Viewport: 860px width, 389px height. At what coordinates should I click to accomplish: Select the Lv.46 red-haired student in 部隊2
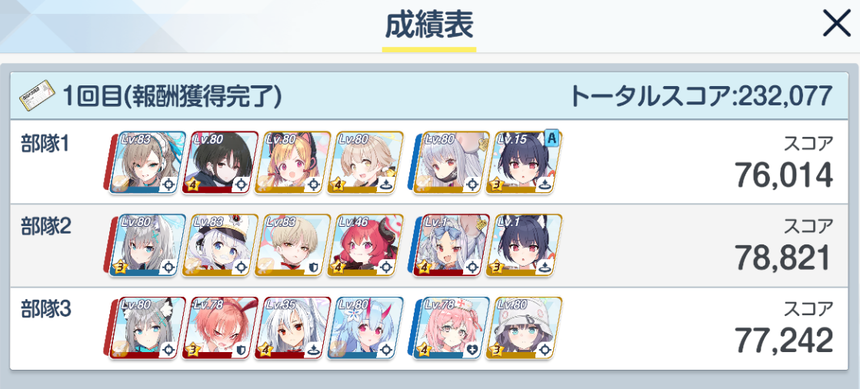[365, 245]
